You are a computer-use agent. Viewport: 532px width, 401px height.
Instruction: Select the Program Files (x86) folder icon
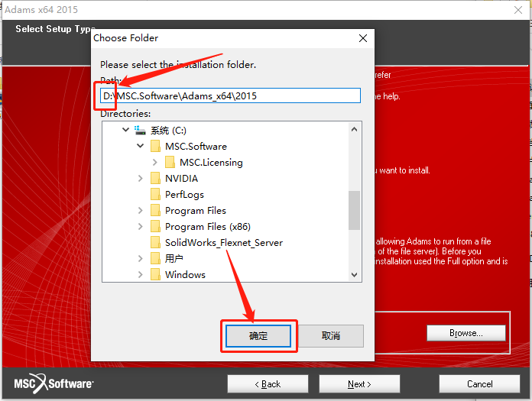[x=155, y=226]
